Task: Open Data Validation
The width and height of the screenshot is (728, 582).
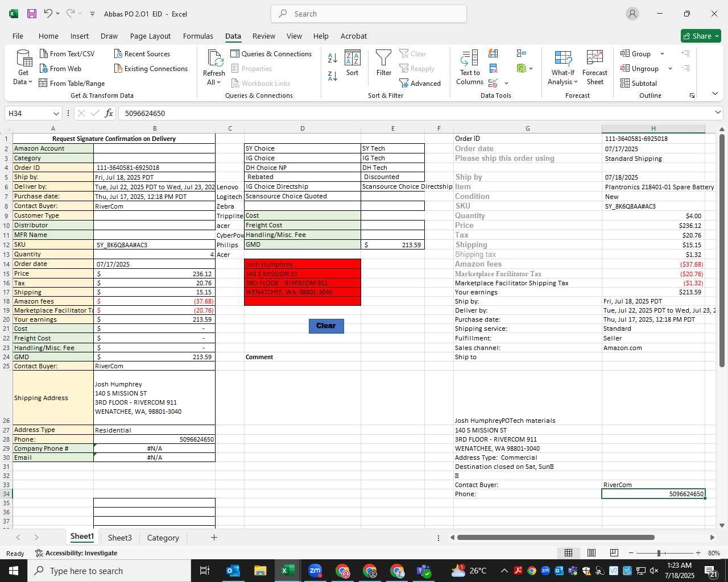Action: pos(493,83)
